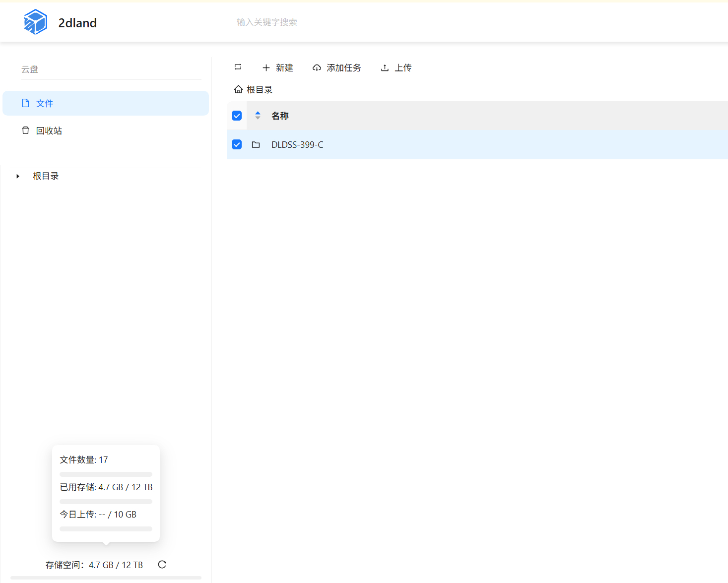Switch to the 回收站 recycle bin view
The width and height of the screenshot is (728, 583).
point(49,130)
